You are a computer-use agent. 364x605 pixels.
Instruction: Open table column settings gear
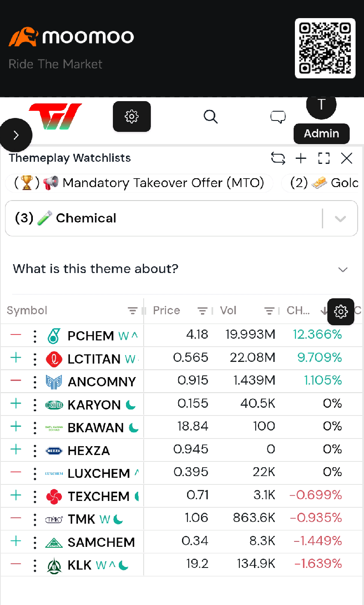pos(341,311)
